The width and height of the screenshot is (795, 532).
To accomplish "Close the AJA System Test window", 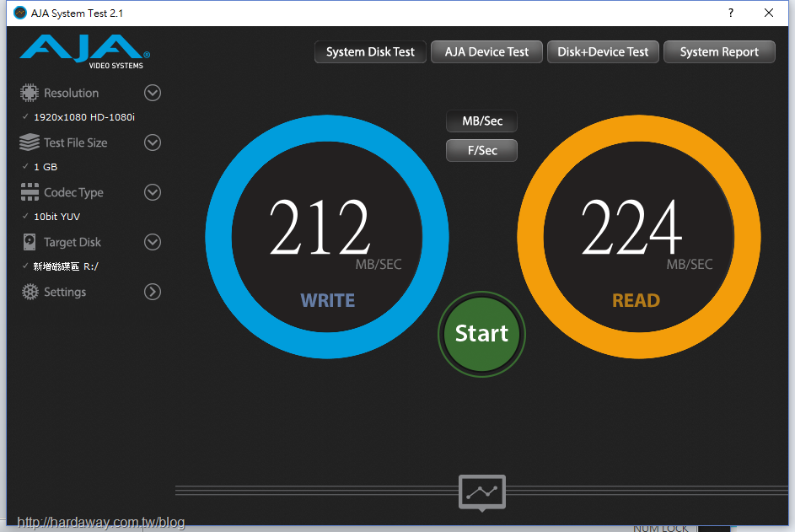I will pyautogui.click(x=769, y=13).
